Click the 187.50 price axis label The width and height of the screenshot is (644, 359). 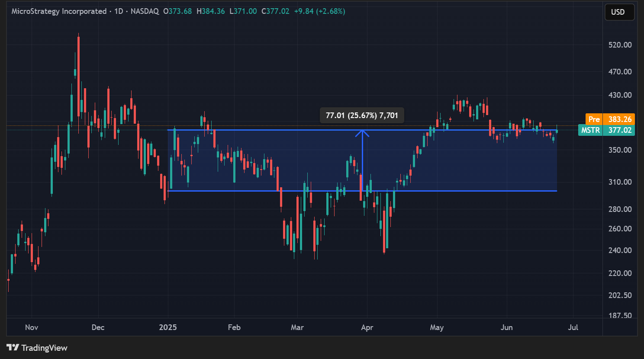tap(620, 316)
